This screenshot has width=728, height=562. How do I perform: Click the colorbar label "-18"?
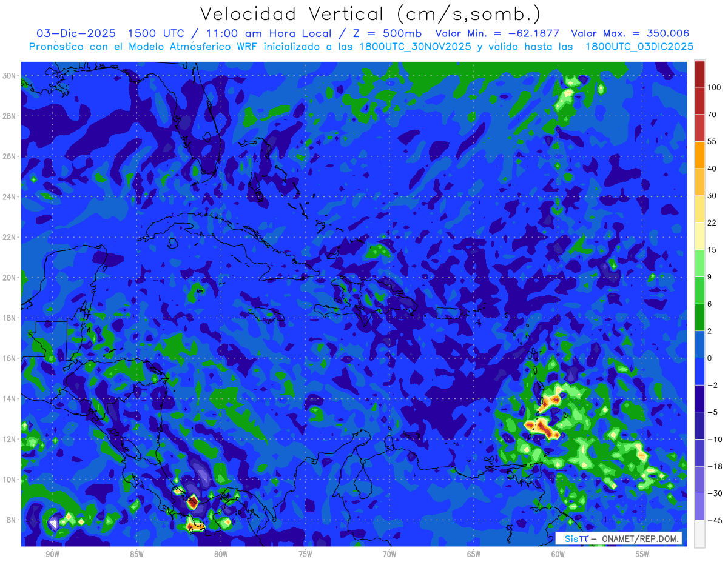pos(714,466)
